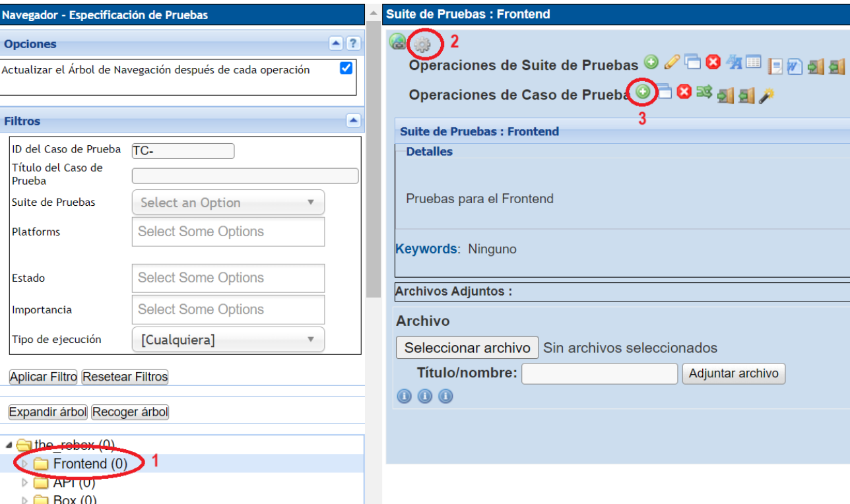Expand the API folder in tree
Screen dimensions: 850x504
click(x=25, y=483)
